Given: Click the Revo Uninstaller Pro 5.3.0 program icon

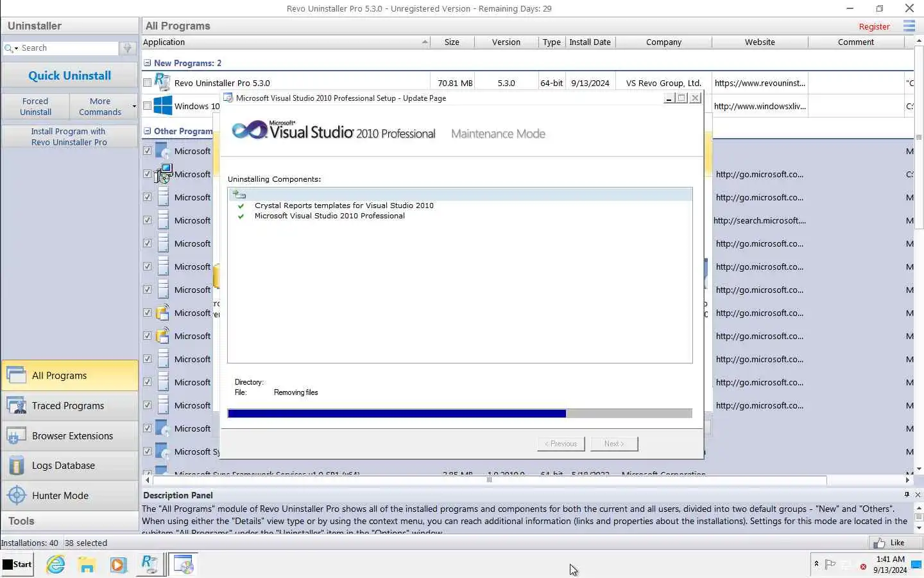Looking at the screenshot, I should pyautogui.click(x=163, y=82).
